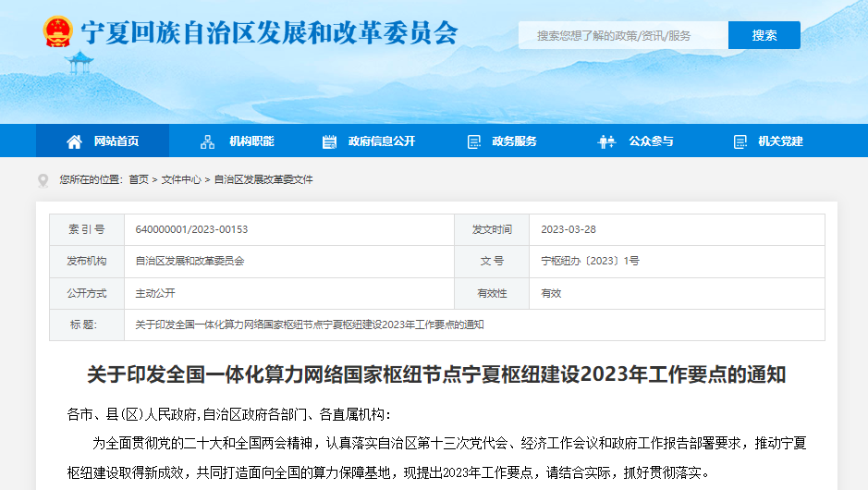Image resolution: width=868 pixels, height=490 pixels.
Task: Select index number 640000001/2023-00153
Action: click(191, 229)
